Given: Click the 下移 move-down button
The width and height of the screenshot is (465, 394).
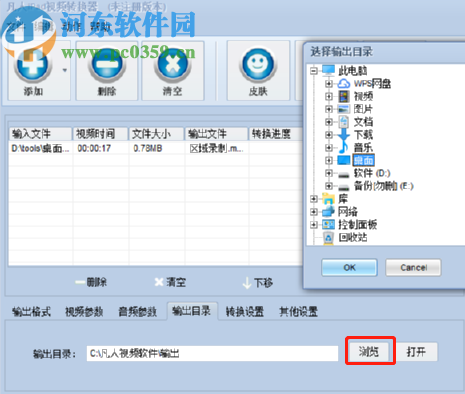Looking at the screenshot, I should click(257, 283).
